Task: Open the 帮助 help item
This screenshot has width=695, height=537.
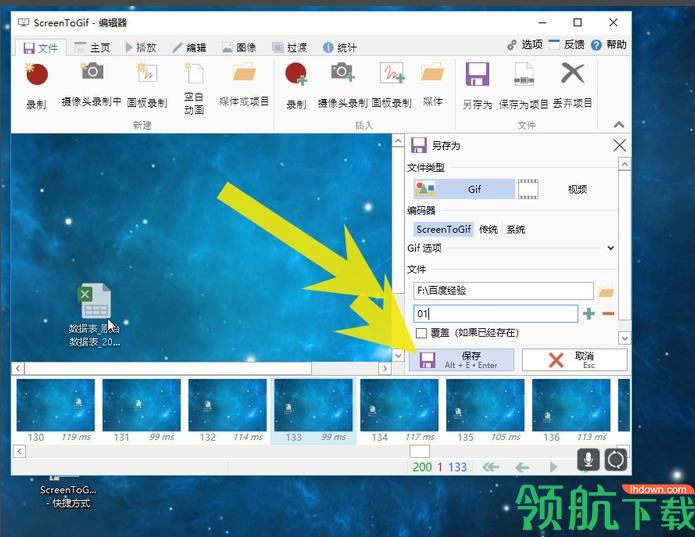Action: tap(609, 44)
